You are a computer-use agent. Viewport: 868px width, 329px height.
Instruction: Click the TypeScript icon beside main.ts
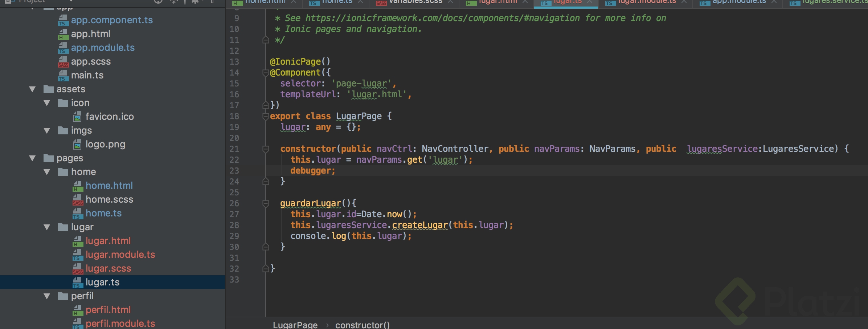coord(63,76)
